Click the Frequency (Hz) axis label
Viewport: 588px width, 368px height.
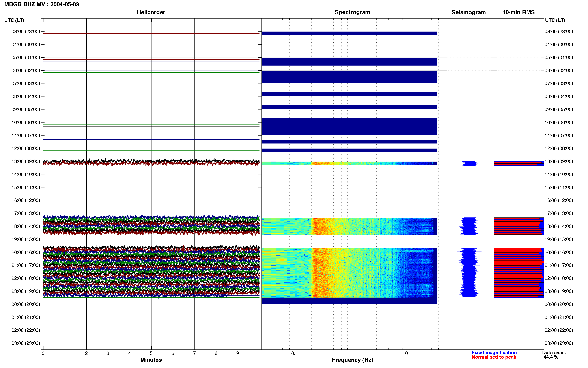point(352,360)
